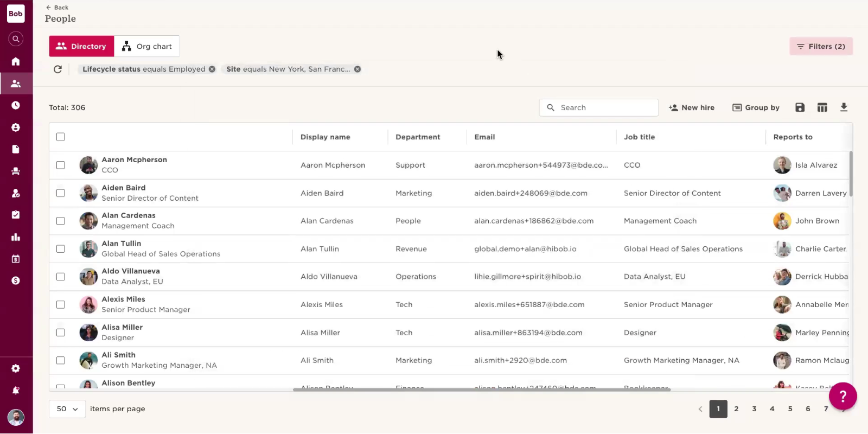
Task: Click the save view icon
Action: tap(800, 107)
